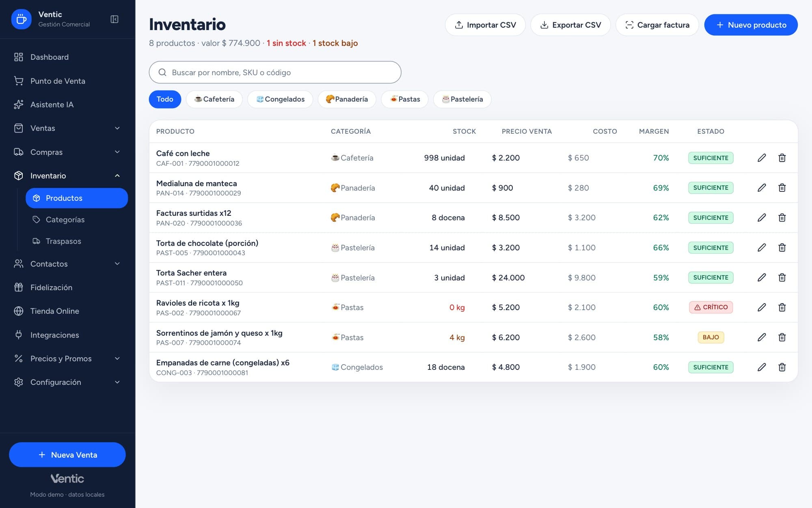Delete Empanadas de carne trash icon
The height and width of the screenshot is (508, 812).
click(x=782, y=367)
